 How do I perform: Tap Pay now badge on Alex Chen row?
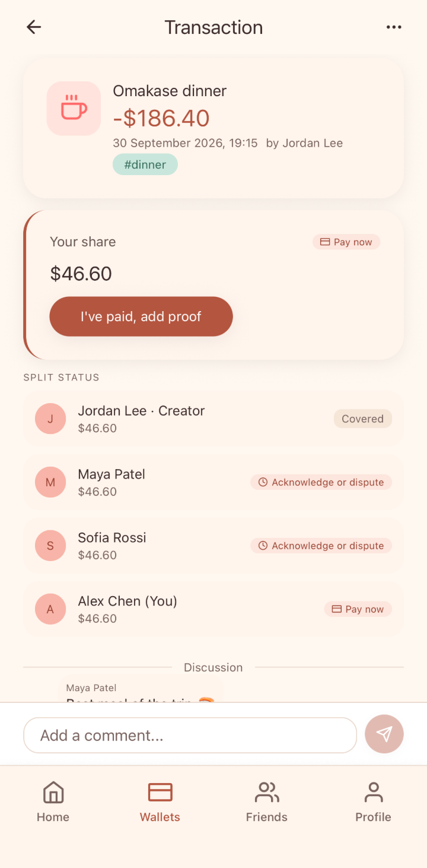tap(358, 609)
